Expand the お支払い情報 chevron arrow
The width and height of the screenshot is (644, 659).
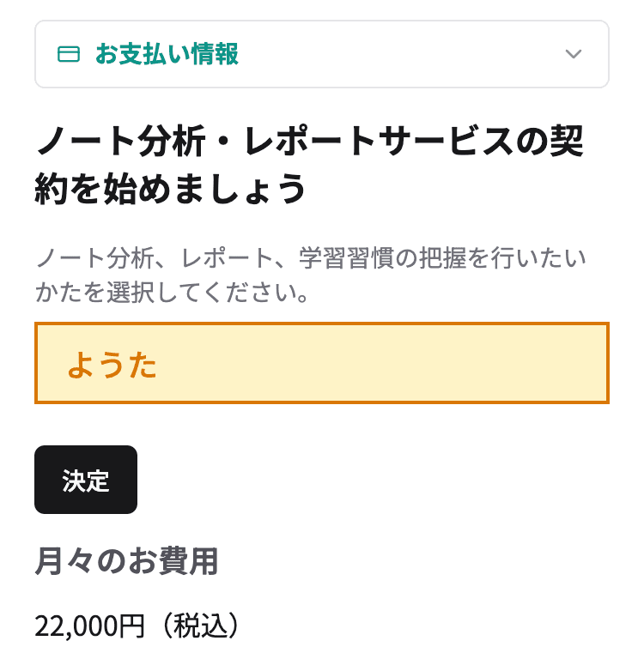(574, 55)
